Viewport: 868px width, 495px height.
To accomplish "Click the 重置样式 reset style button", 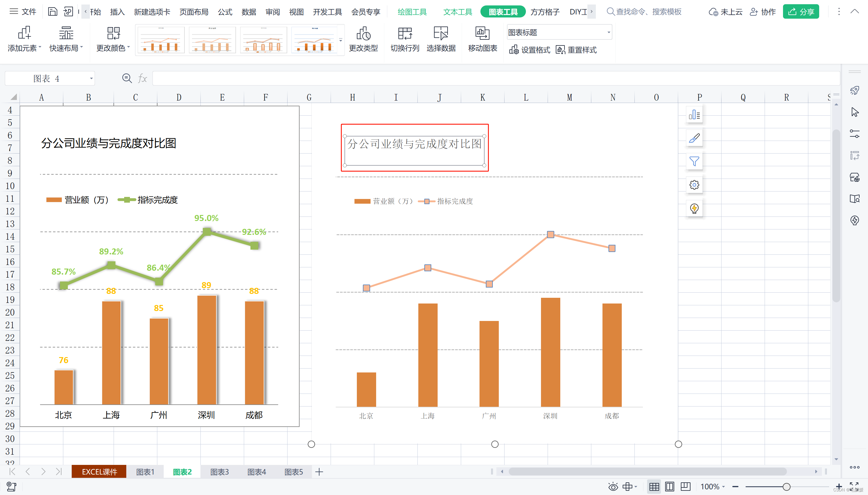I will click(x=576, y=50).
